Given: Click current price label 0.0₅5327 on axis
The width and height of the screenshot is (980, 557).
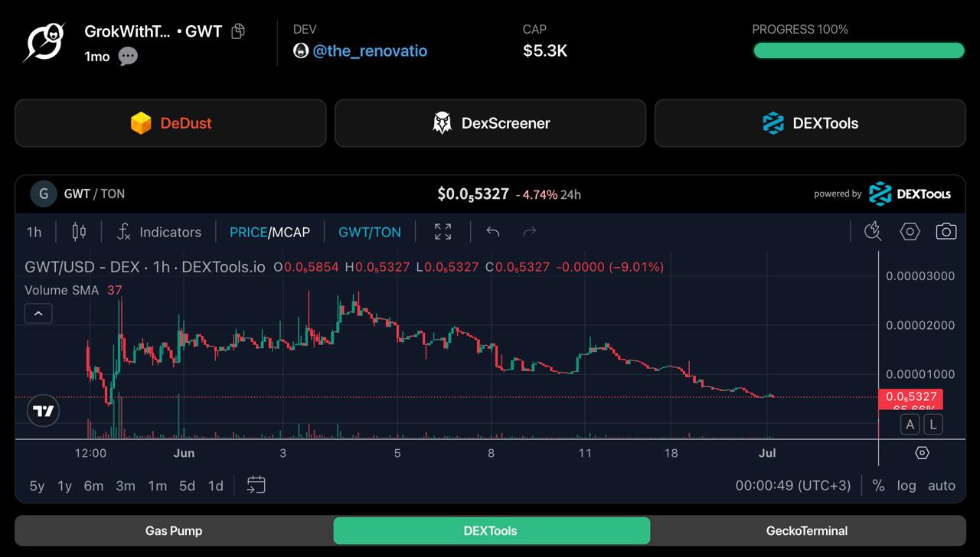Looking at the screenshot, I should click(911, 397).
